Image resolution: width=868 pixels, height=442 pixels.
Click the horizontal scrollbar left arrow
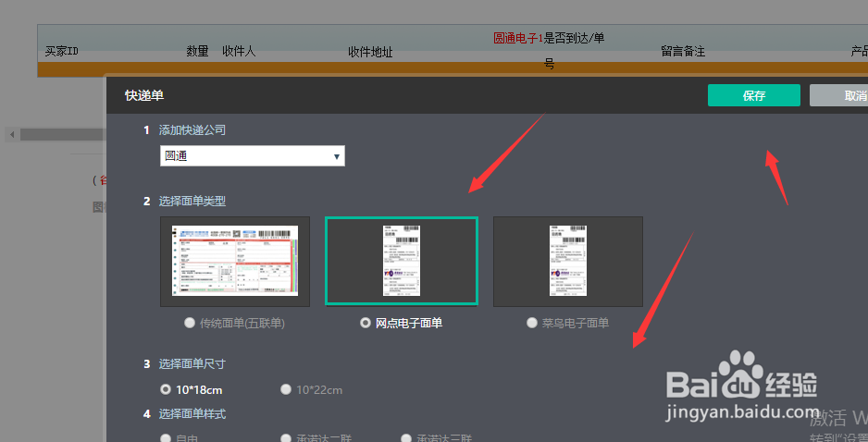point(12,134)
